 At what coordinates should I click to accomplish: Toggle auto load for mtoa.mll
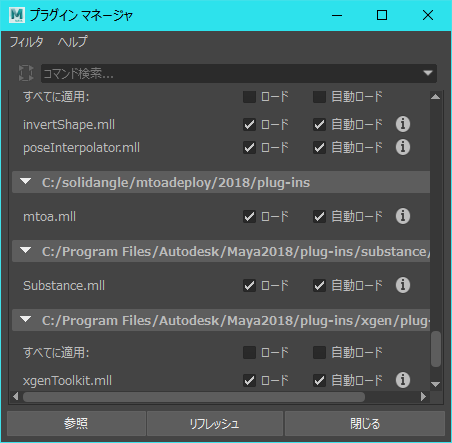pyautogui.click(x=319, y=217)
